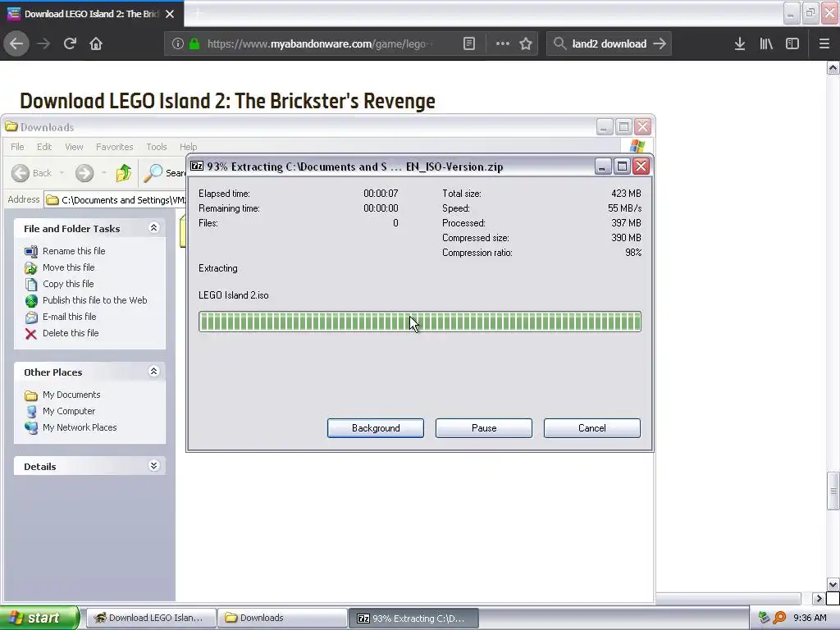Image resolution: width=840 pixels, height=630 pixels.
Task: Open site information icon in address bar
Action: [178, 43]
